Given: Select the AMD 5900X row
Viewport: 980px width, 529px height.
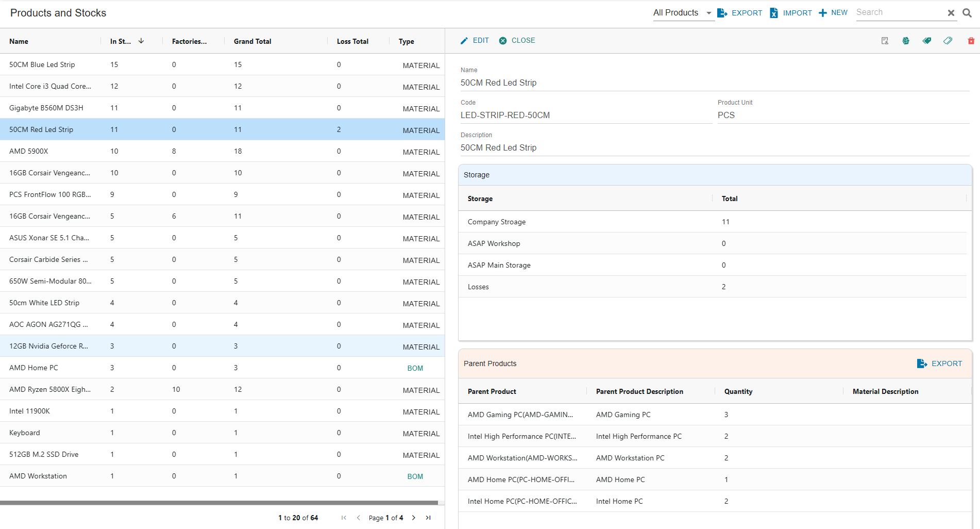Looking at the screenshot, I should (x=222, y=151).
